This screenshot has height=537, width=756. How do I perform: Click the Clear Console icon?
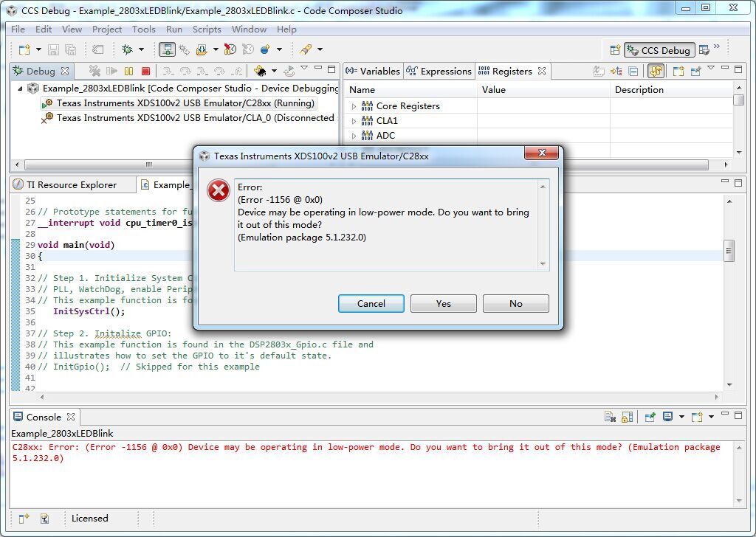click(x=610, y=417)
